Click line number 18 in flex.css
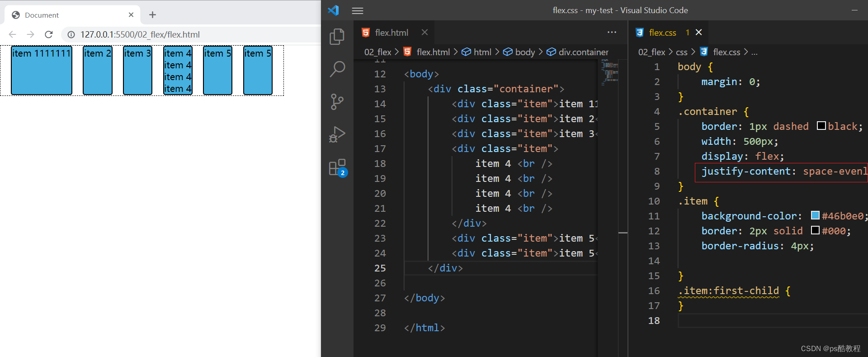This screenshot has width=868, height=357. (654, 320)
